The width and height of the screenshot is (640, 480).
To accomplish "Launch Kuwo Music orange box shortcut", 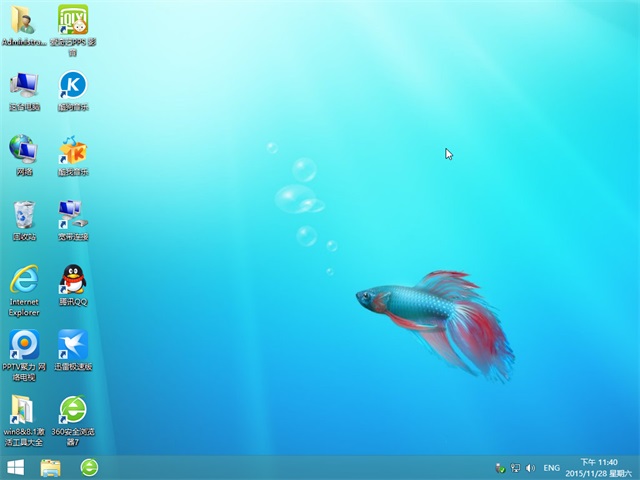I will [x=73, y=150].
